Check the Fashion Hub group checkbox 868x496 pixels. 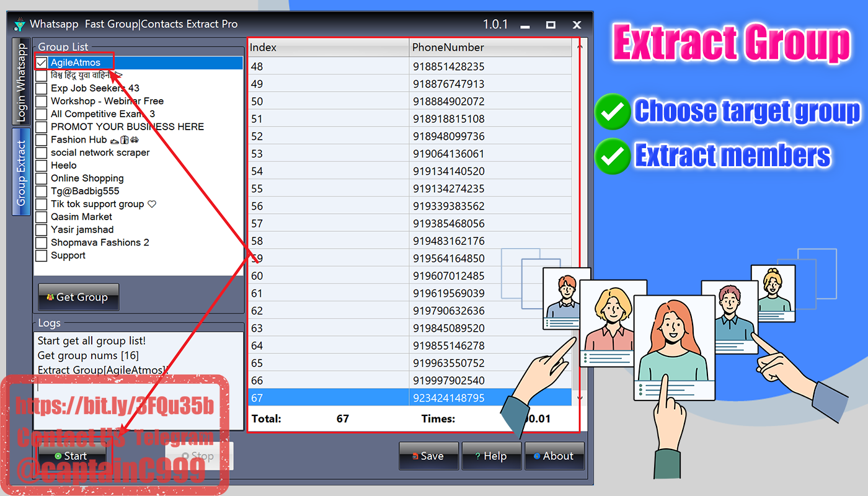pos(42,139)
